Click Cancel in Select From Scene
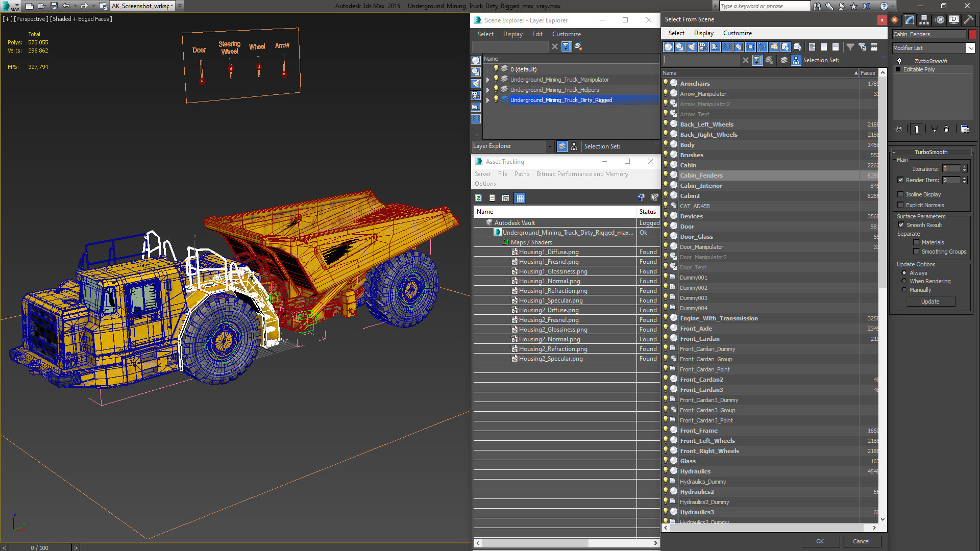Viewport: 980px width, 551px height. pyautogui.click(x=861, y=541)
